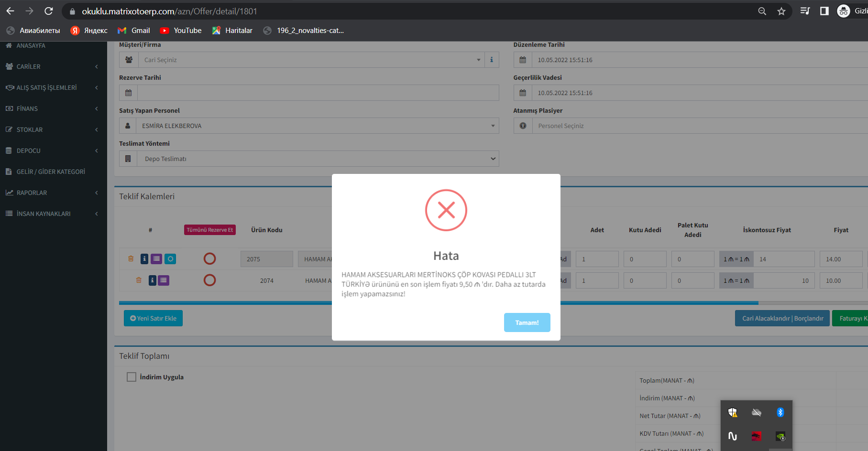Click the purple list icon in row 2074
Viewport: 868px width, 451px height.
click(164, 280)
